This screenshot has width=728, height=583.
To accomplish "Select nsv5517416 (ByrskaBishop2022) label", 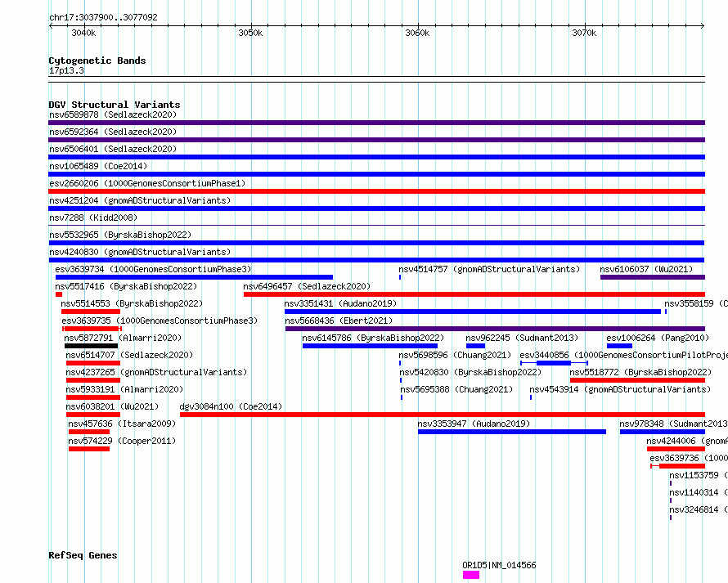I will pos(126,286).
